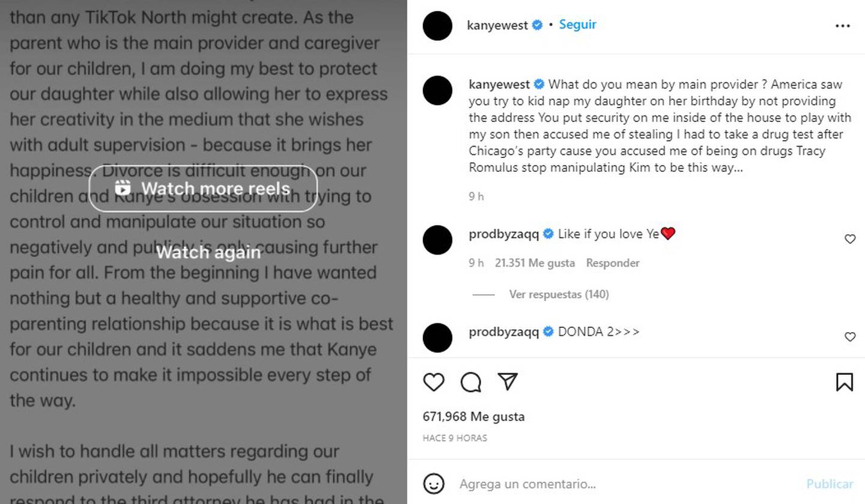Viewport: 865px width, 504px height.
Task: Click Watch again to replay
Action: [208, 252]
